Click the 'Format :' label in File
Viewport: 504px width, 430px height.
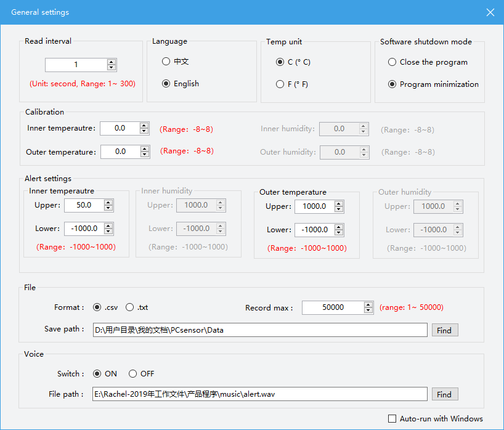tap(69, 307)
